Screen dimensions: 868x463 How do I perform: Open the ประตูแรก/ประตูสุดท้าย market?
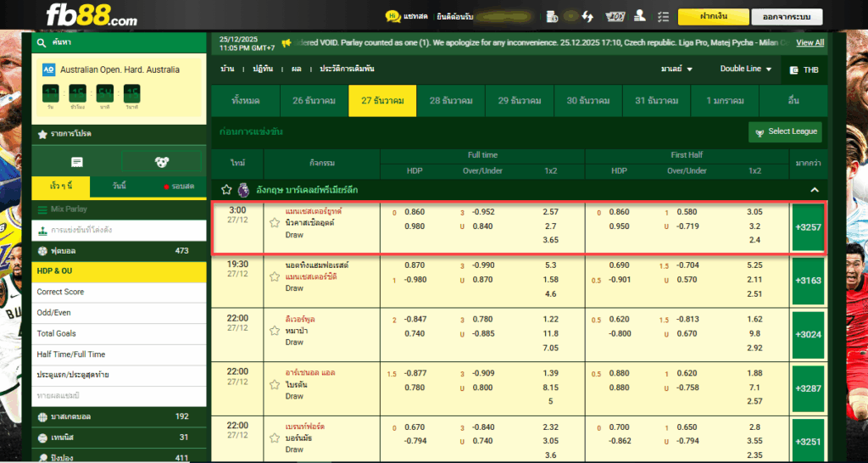(119, 375)
